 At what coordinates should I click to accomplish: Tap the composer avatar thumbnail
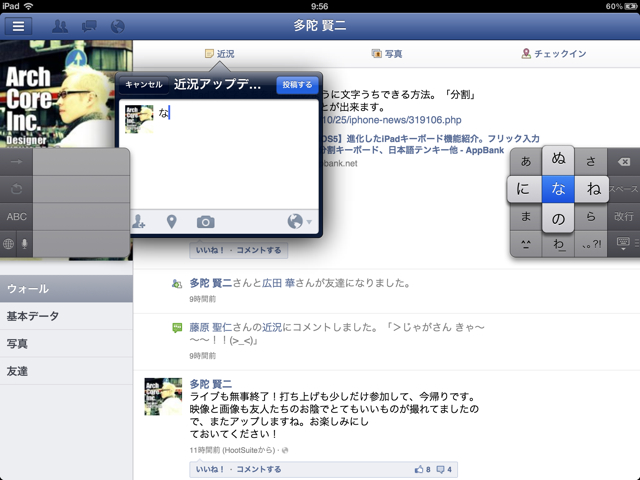[x=139, y=119]
